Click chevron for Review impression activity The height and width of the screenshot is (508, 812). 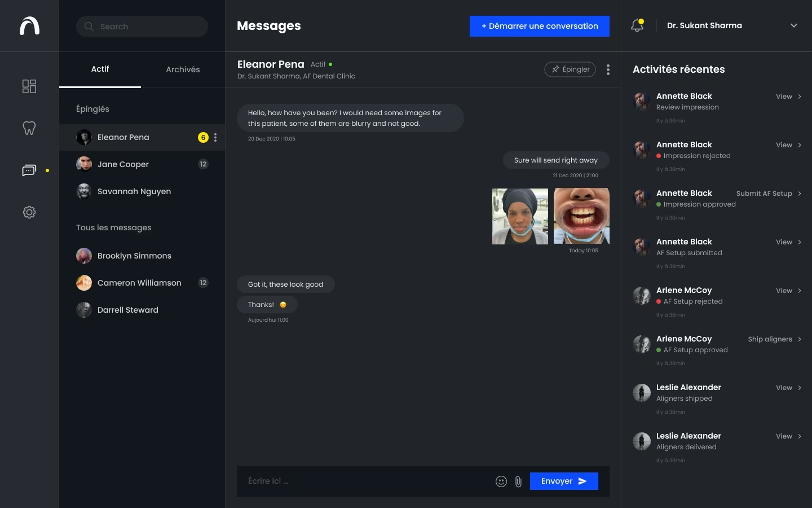tap(800, 97)
